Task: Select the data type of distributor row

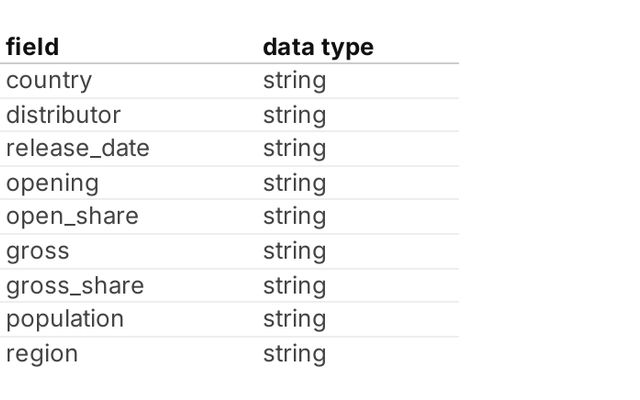Action: [294, 115]
